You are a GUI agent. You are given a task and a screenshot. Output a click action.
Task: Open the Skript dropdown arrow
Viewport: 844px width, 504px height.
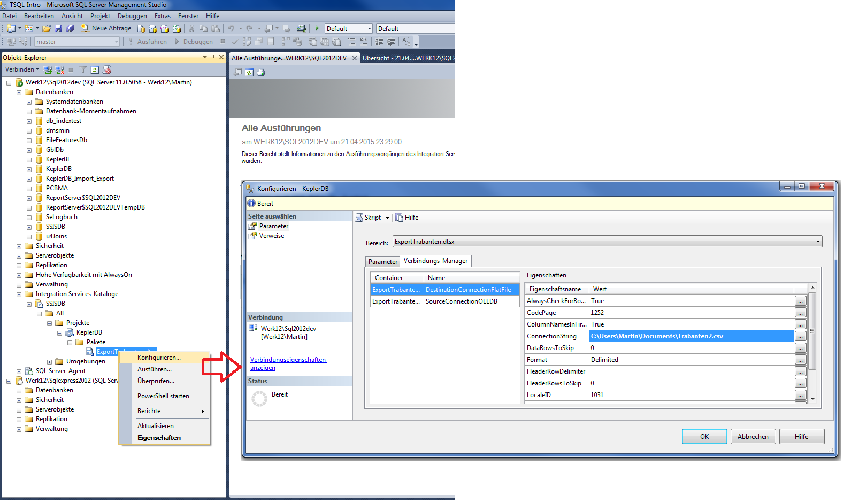click(387, 218)
